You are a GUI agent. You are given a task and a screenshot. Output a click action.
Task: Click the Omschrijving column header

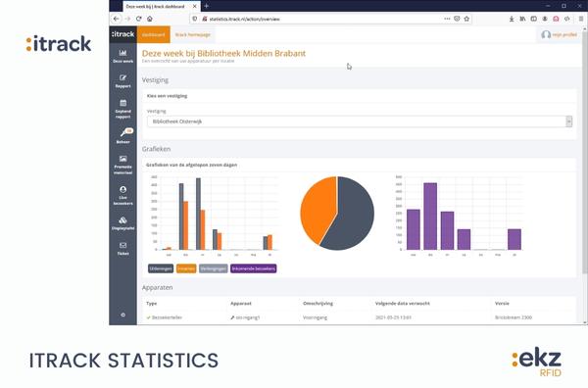[x=318, y=304]
